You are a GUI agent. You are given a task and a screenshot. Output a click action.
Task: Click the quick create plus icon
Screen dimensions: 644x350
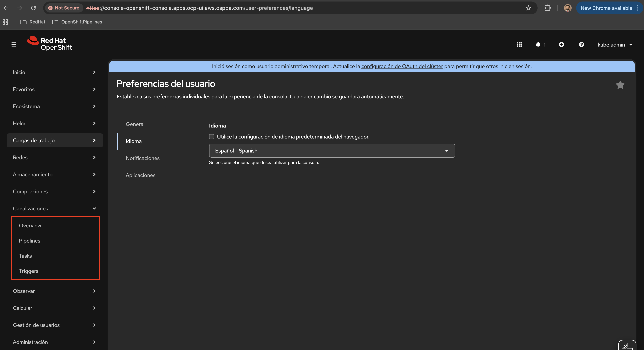561,44
